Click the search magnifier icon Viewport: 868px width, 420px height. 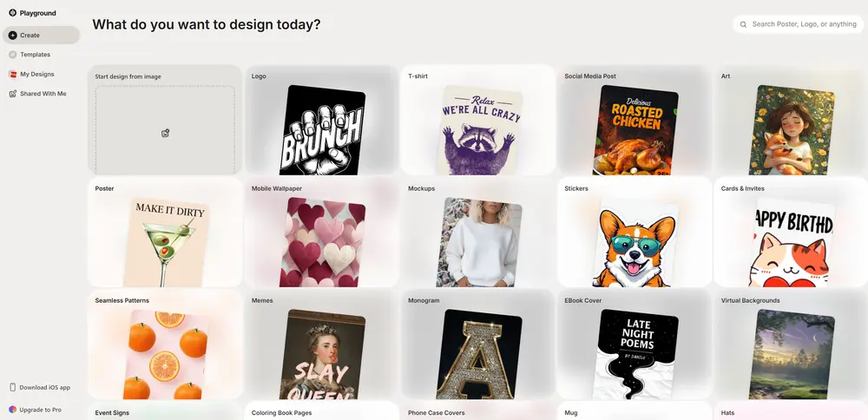tap(743, 24)
